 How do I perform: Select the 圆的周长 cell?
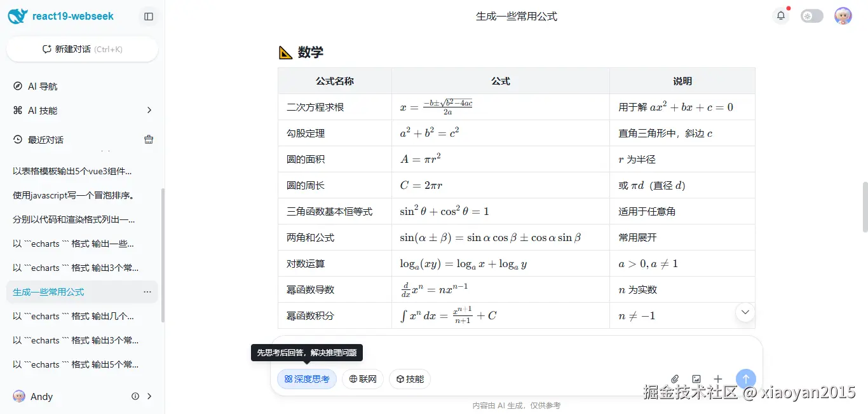[335, 185]
